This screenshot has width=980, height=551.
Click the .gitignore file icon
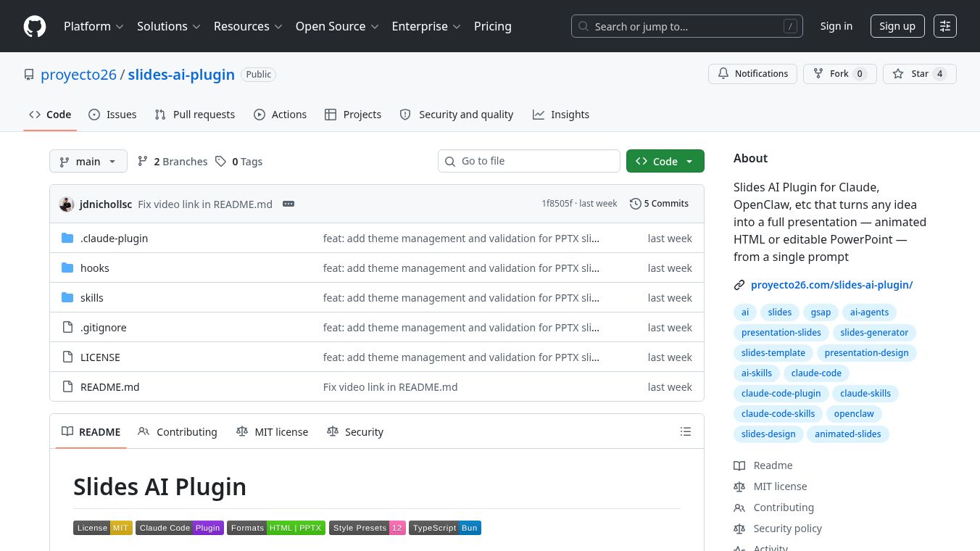click(67, 327)
